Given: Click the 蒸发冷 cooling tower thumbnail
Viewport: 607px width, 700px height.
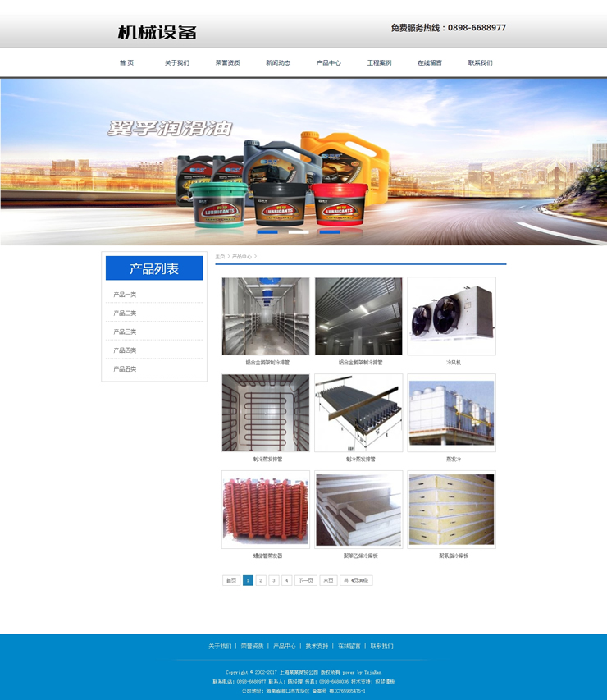Looking at the screenshot, I should tap(452, 412).
